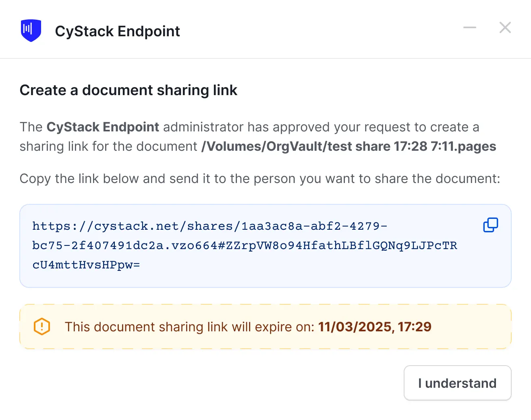The width and height of the screenshot is (531, 420).
Task: Click empty space inside the blue link box
Action: pyautogui.click(x=322, y=270)
